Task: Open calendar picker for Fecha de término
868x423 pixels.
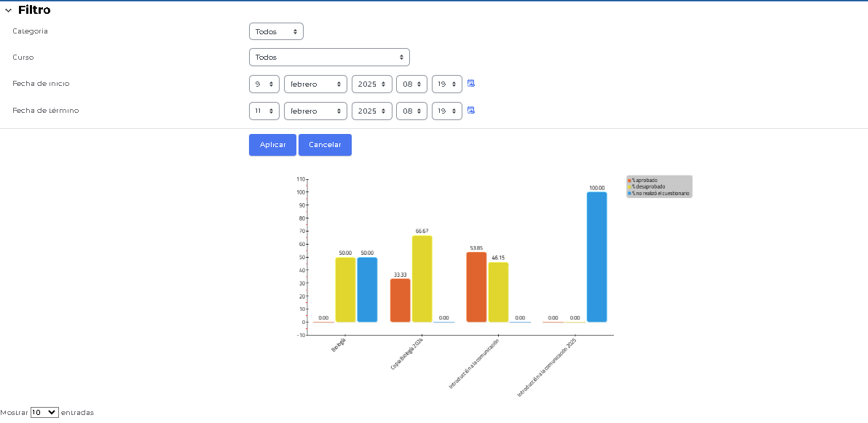Action: 471,111
